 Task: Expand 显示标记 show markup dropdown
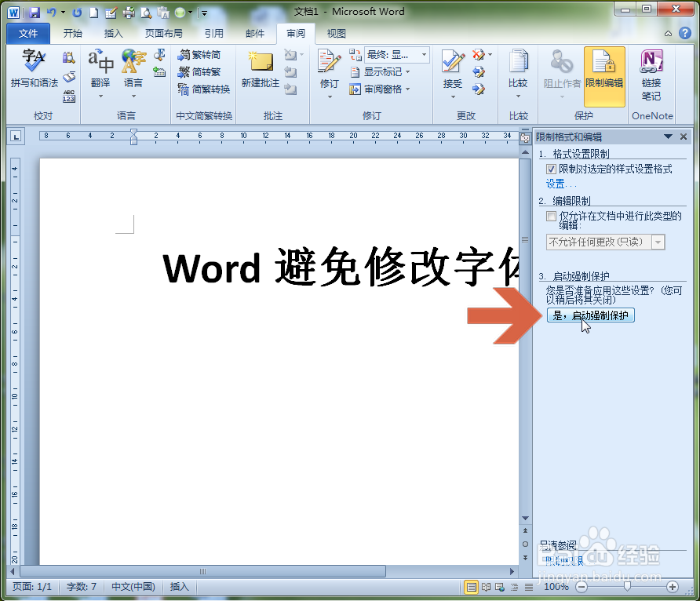(407, 72)
